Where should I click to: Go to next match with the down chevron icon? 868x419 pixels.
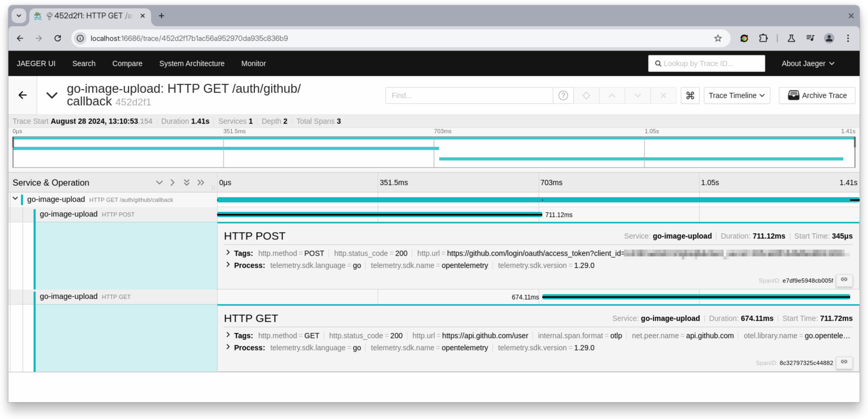[637, 95]
